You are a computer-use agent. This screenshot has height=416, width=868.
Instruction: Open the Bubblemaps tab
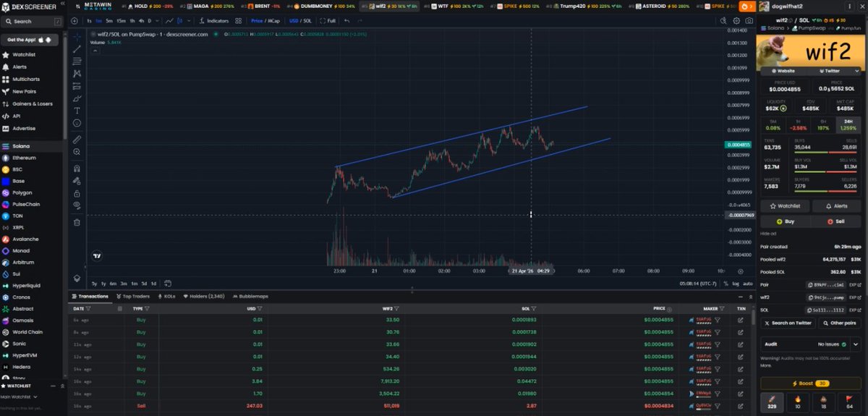[x=251, y=296]
